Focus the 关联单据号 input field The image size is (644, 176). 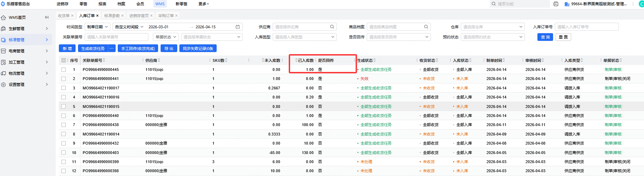coord(116,37)
